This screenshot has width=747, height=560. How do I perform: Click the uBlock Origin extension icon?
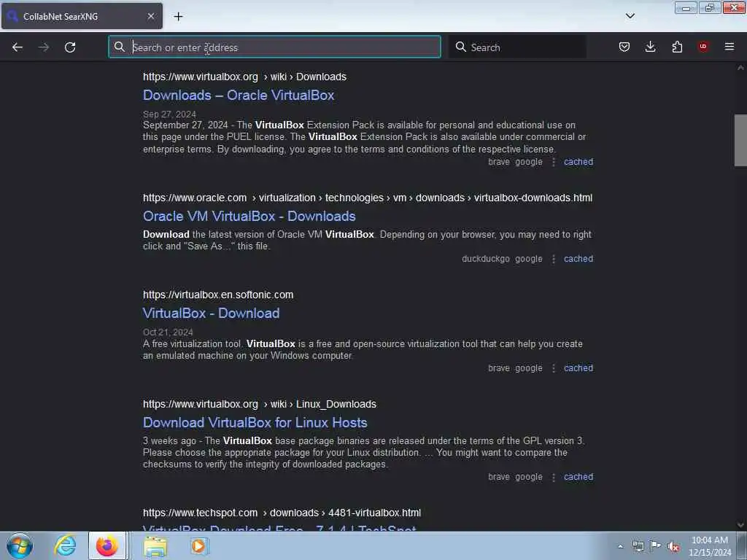tap(703, 47)
